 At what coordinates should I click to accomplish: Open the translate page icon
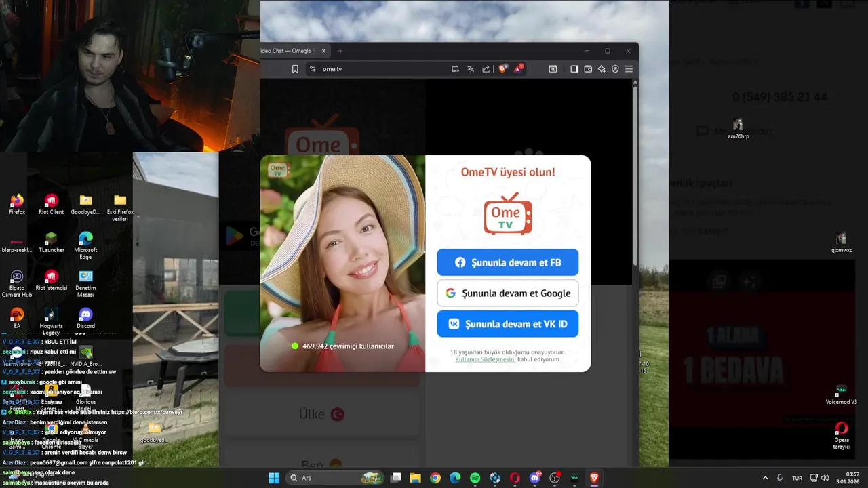[471, 69]
